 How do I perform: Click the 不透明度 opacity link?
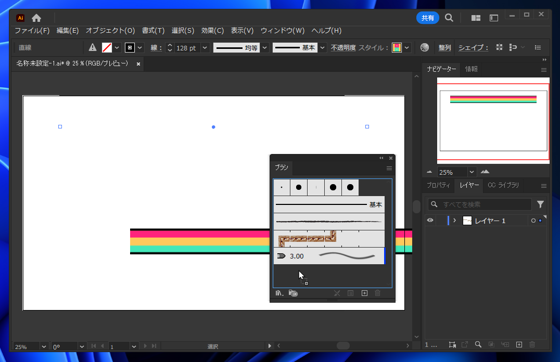(x=343, y=47)
